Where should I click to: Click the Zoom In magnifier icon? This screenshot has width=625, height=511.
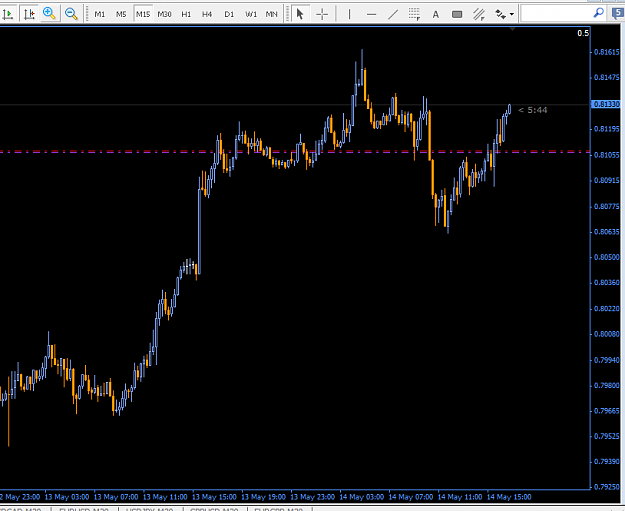49,14
